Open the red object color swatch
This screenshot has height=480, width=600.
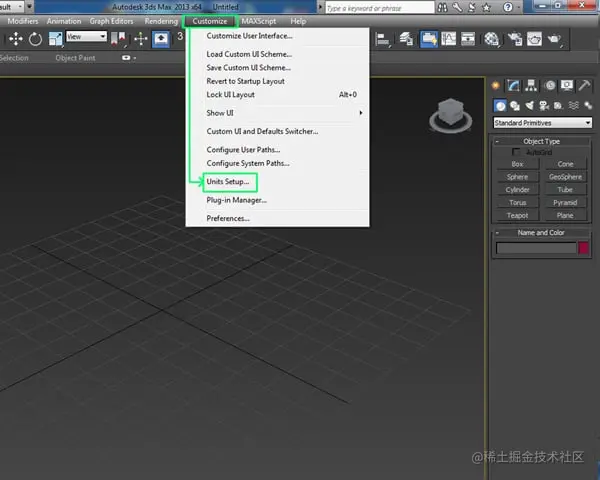[x=584, y=248]
